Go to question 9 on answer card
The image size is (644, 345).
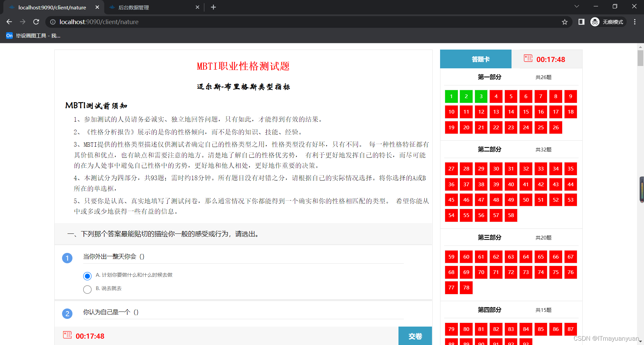point(571,96)
